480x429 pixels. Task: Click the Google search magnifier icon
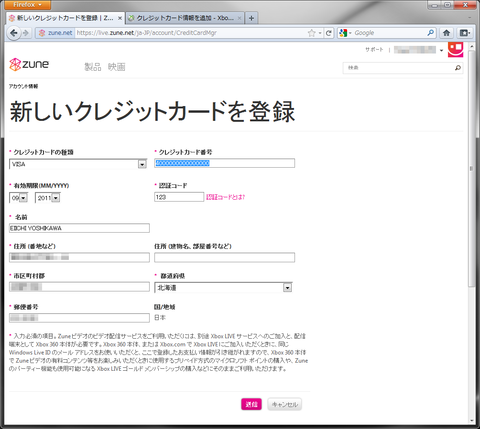(x=430, y=33)
